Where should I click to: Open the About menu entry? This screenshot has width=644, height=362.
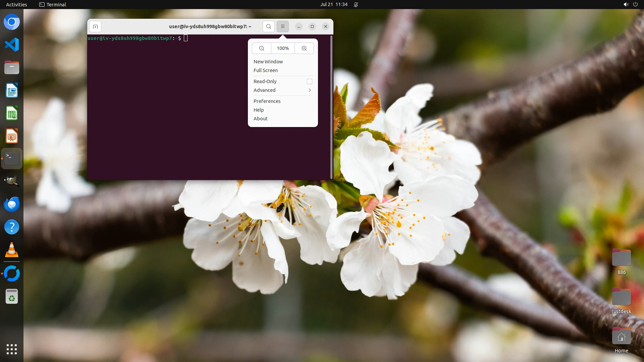click(x=260, y=119)
